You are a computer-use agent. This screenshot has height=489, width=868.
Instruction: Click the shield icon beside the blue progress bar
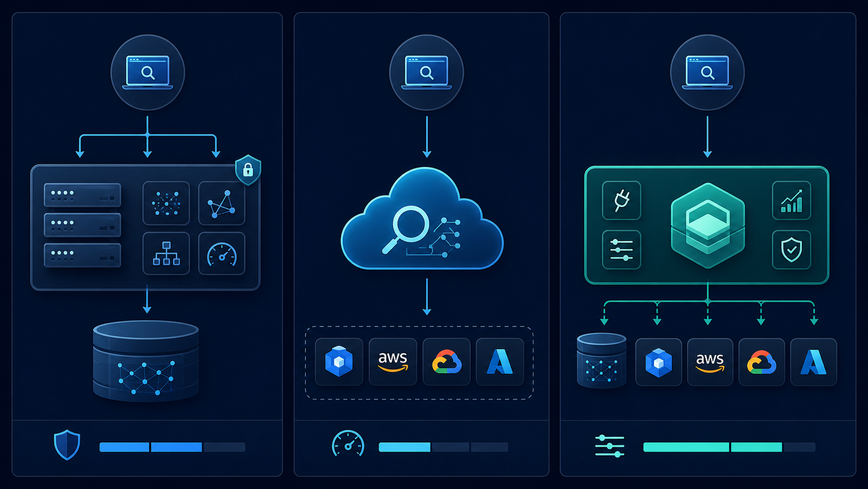[67, 445]
